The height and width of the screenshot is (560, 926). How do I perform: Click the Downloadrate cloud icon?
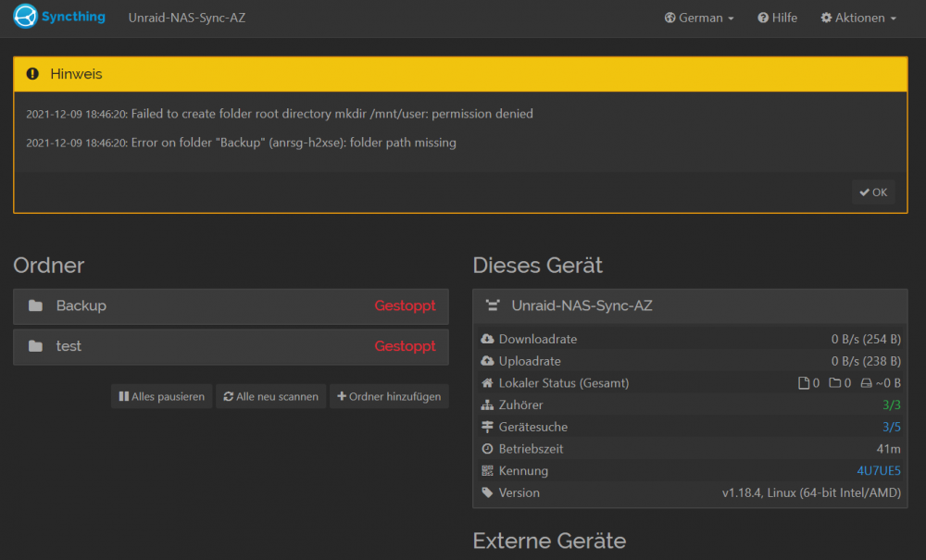point(487,339)
